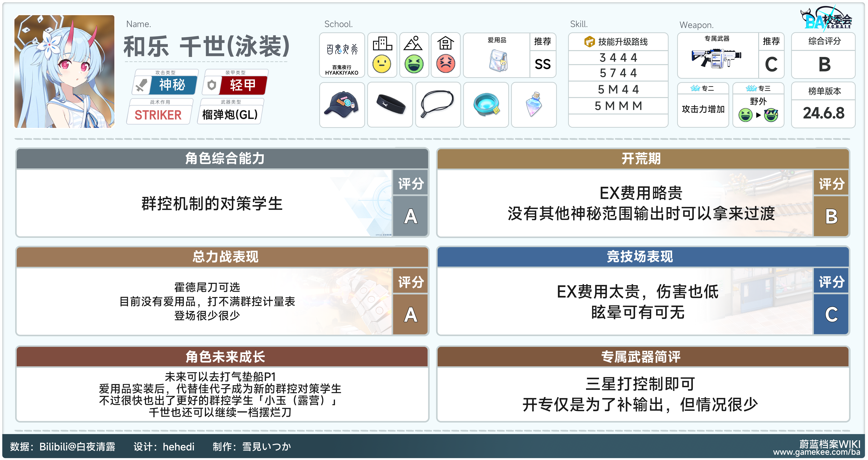Click the 轻甲 armor type badge

pyautogui.click(x=243, y=85)
